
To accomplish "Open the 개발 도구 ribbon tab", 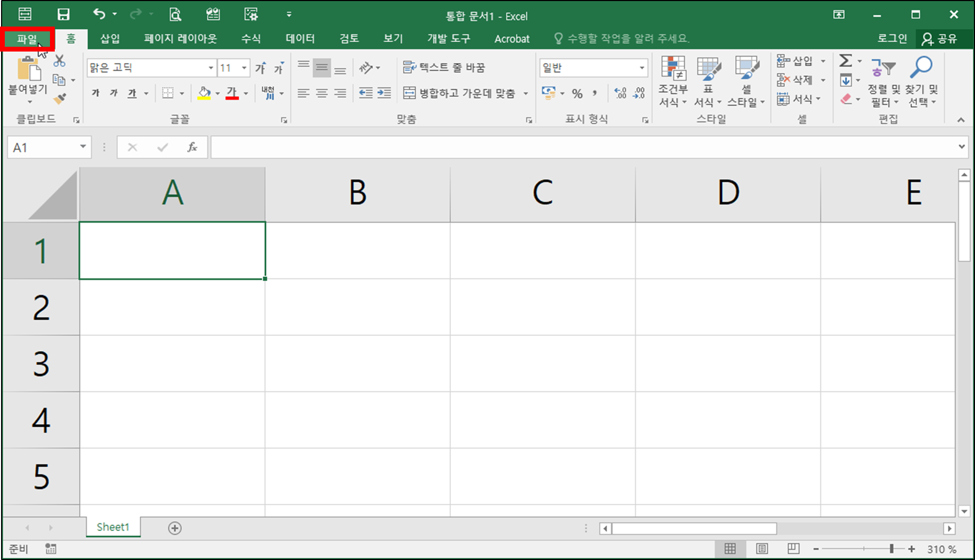I will coord(449,39).
